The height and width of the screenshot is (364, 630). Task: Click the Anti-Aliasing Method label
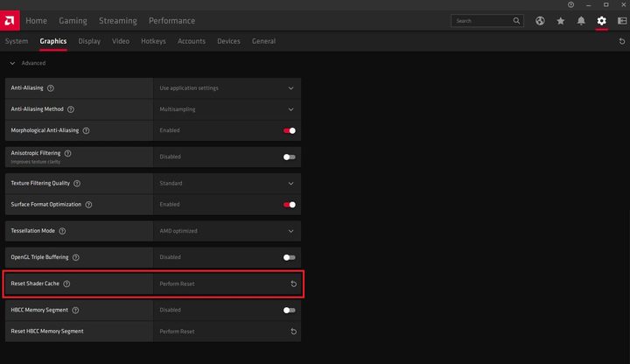coord(37,109)
